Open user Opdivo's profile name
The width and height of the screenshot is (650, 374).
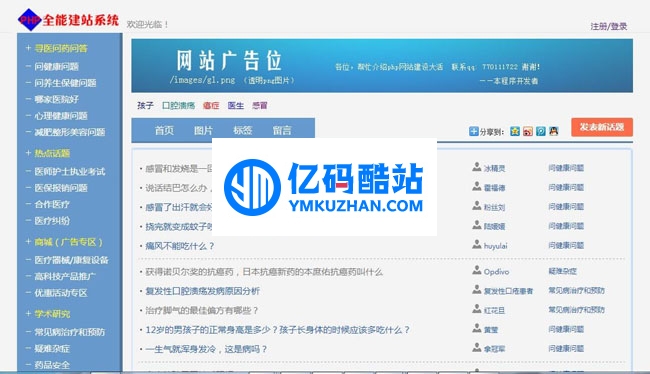[x=496, y=272]
